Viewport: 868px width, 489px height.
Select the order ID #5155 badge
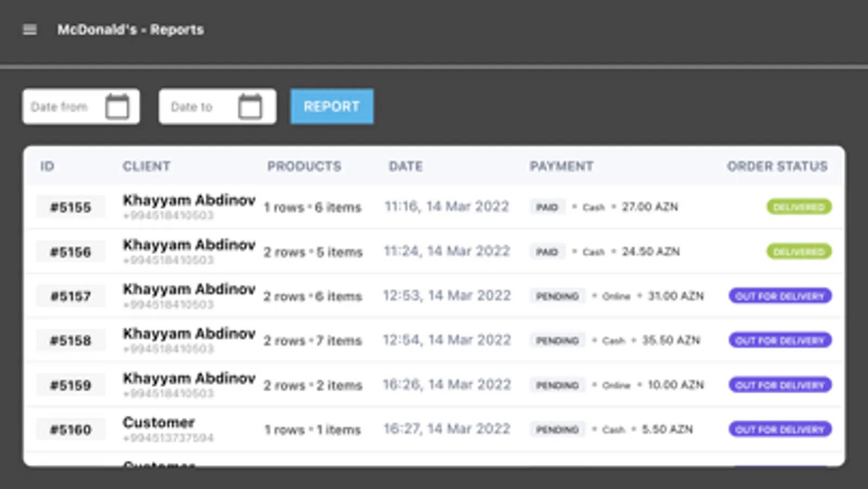[71, 207]
